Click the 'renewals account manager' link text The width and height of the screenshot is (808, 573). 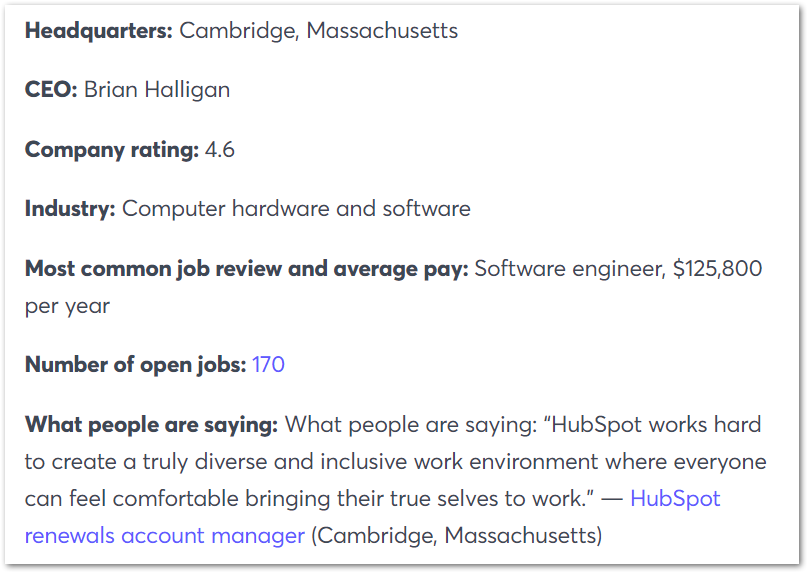165,536
